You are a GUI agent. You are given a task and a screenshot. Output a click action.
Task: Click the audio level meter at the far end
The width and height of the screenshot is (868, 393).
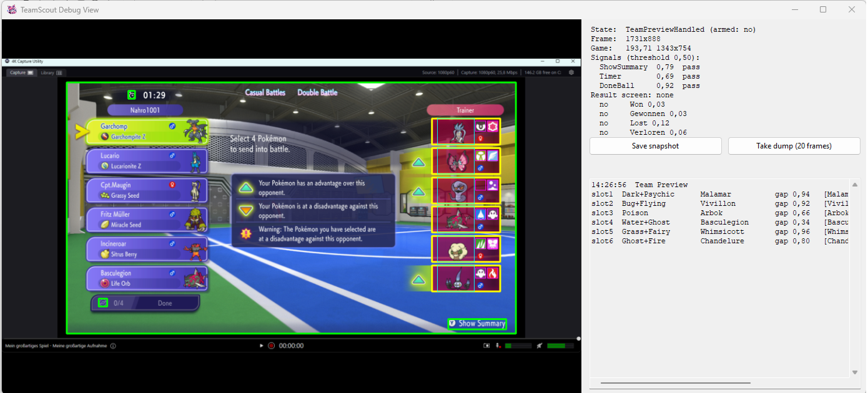[560, 346]
